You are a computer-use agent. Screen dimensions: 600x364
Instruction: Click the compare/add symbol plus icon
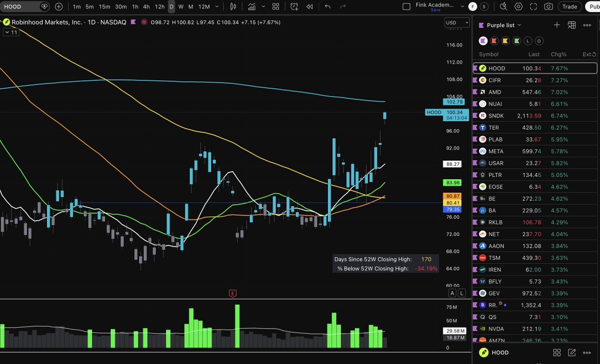tap(59, 6)
